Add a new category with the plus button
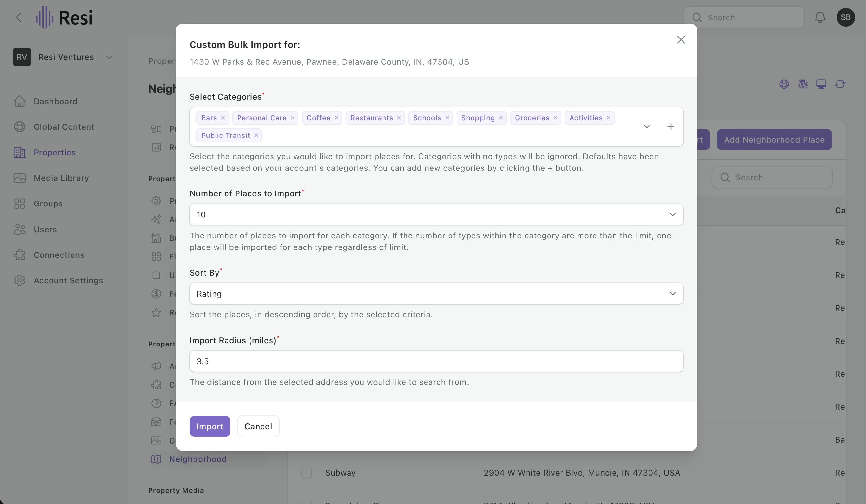 point(671,127)
